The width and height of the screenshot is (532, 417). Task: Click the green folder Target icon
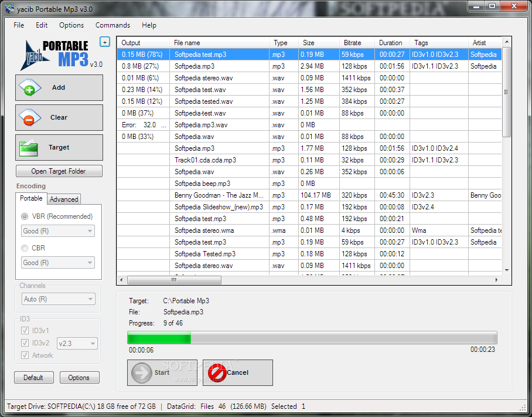[28, 148]
